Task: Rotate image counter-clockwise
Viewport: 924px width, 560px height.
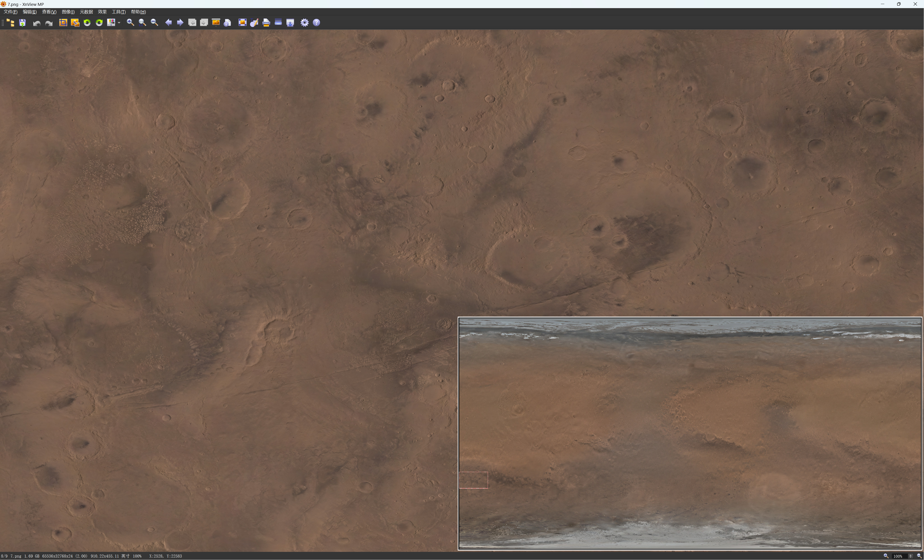Action: pyautogui.click(x=87, y=23)
